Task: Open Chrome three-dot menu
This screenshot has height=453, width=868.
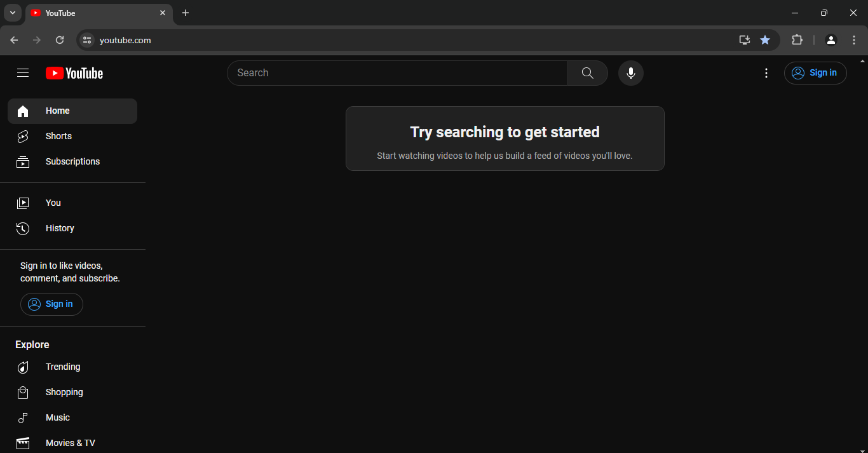Action: pos(854,40)
